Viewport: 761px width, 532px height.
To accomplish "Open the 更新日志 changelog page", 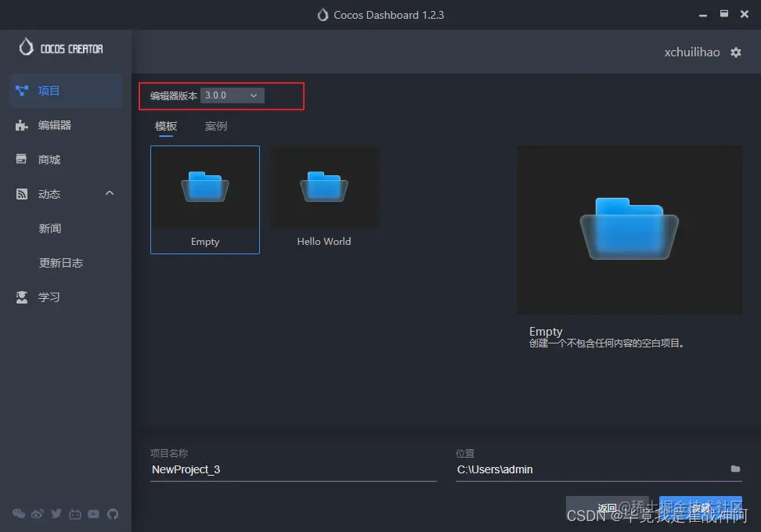I will (61, 263).
